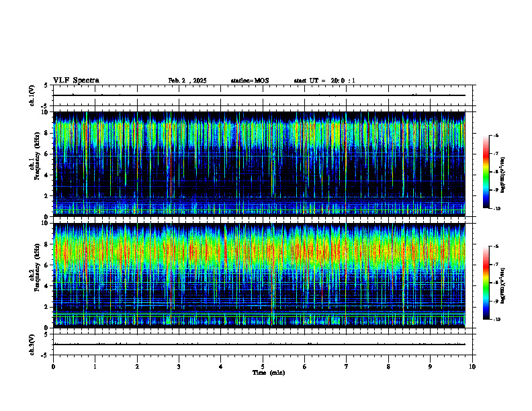Click time axis tick label "7"
The width and height of the screenshot is (532, 411).
[346, 367]
